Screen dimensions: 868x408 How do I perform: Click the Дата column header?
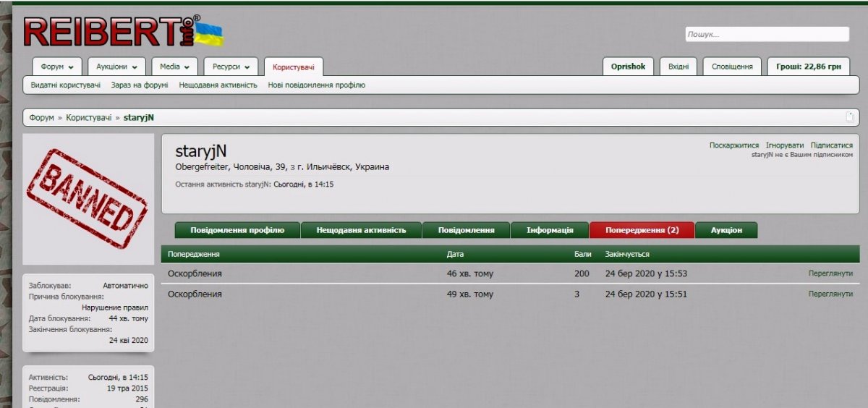tap(456, 255)
